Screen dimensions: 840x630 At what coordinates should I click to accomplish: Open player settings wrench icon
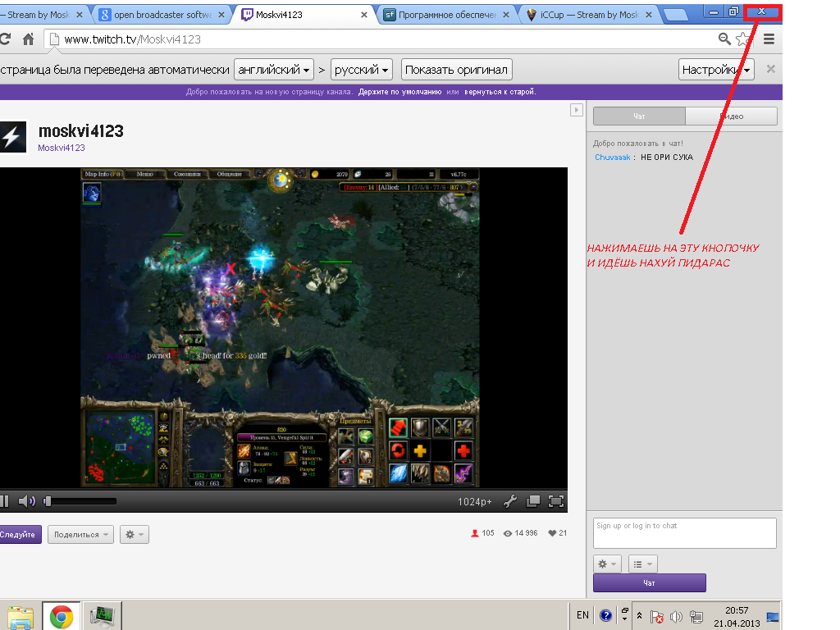510,501
